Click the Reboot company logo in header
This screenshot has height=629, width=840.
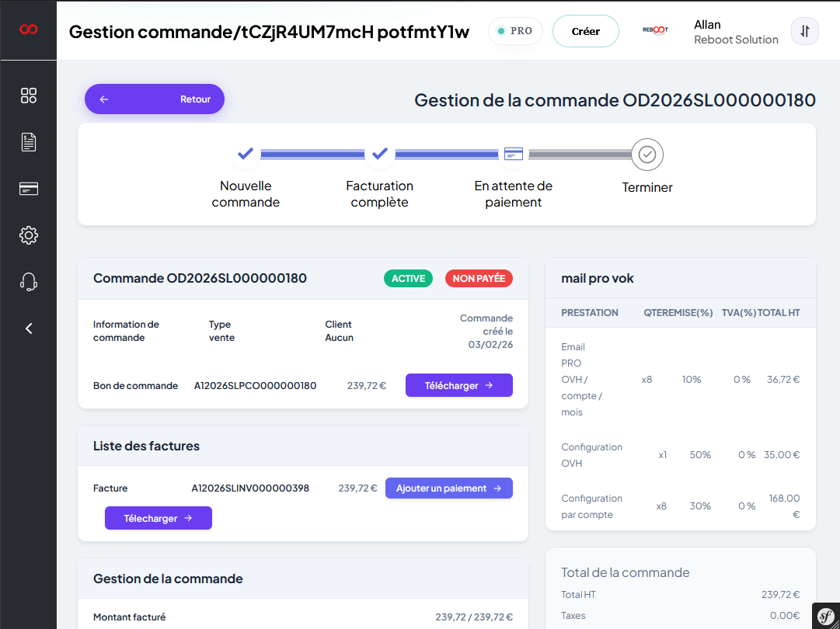point(655,31)
